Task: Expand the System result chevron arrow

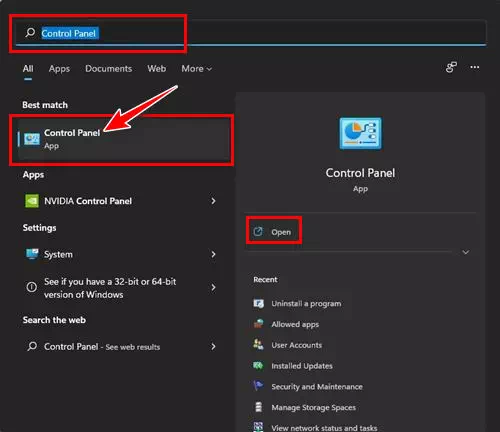Action: point(213,254)
